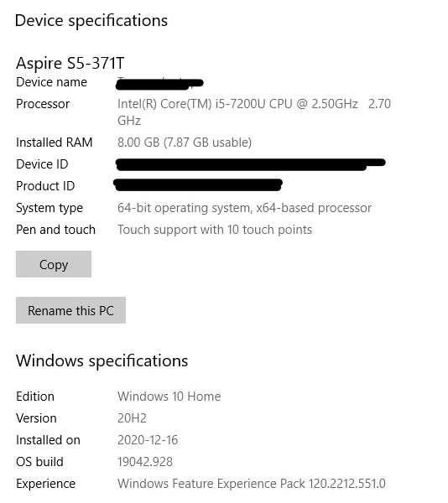This screenshot has height=503, width=448.
Task: Click the Aspire S5-371T model name
Action: [70, 63]
